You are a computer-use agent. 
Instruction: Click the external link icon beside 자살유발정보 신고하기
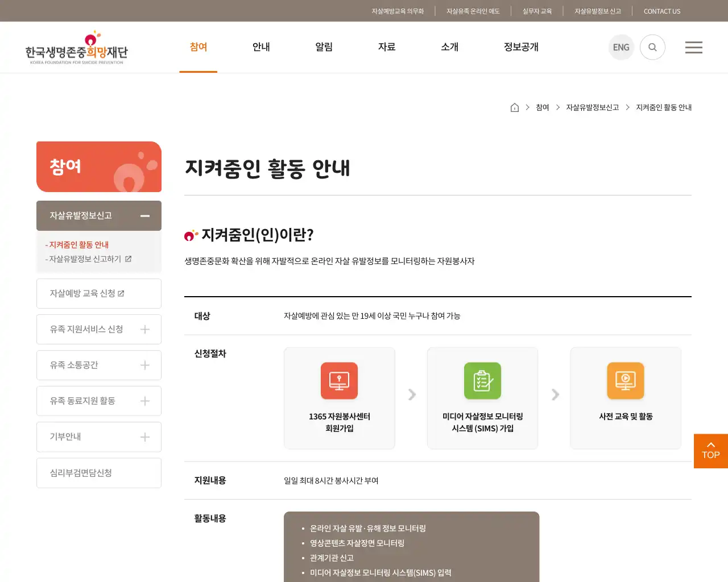coord(129,258)
